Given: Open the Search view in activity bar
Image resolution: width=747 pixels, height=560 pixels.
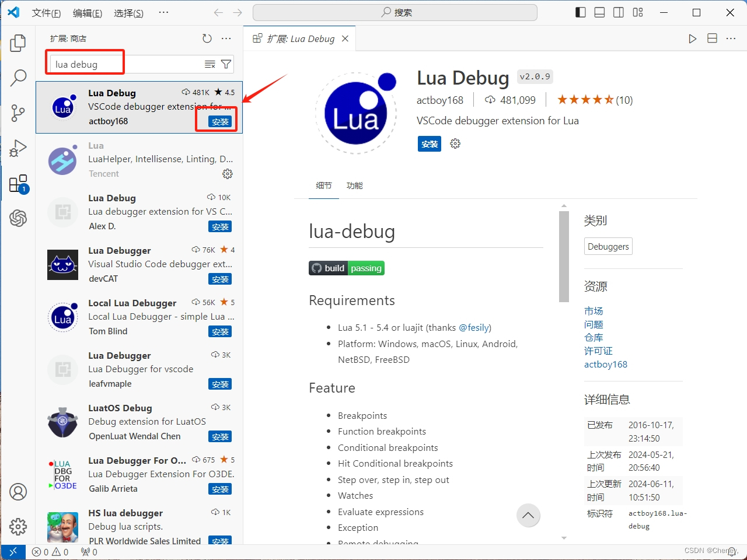Looking at the screenshot, I should pos(18,78).
